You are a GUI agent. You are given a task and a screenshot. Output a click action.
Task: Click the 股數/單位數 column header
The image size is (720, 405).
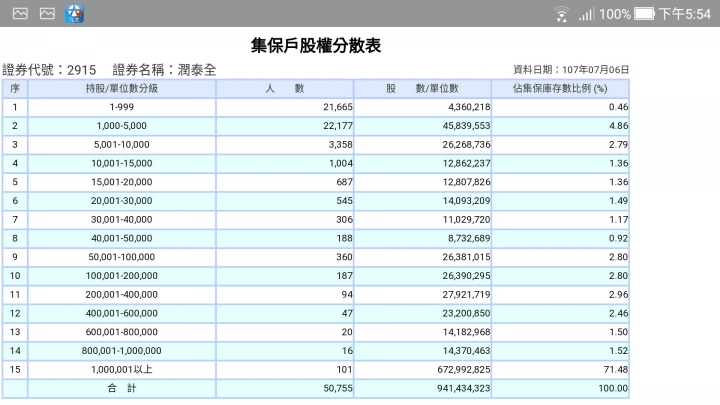[422, 89]
